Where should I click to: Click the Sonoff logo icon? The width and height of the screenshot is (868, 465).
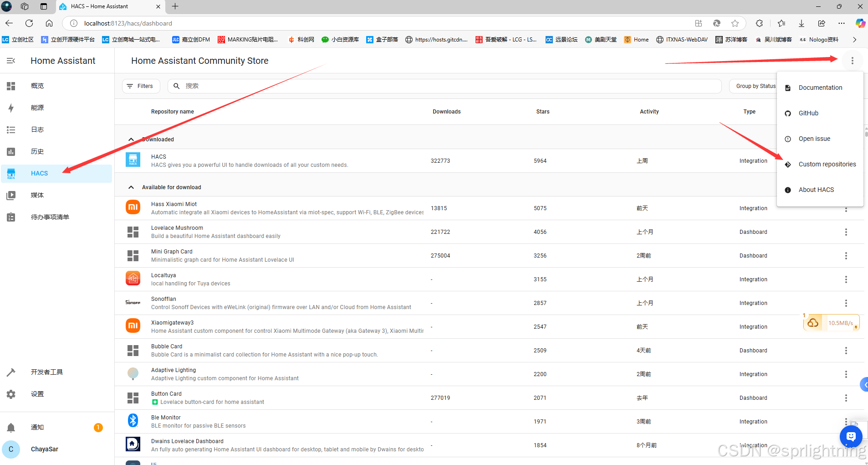[133, 303]
